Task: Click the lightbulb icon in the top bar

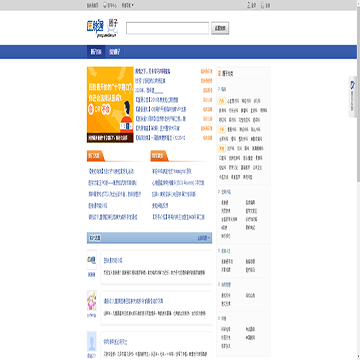Action: click(x=105, y=5)
